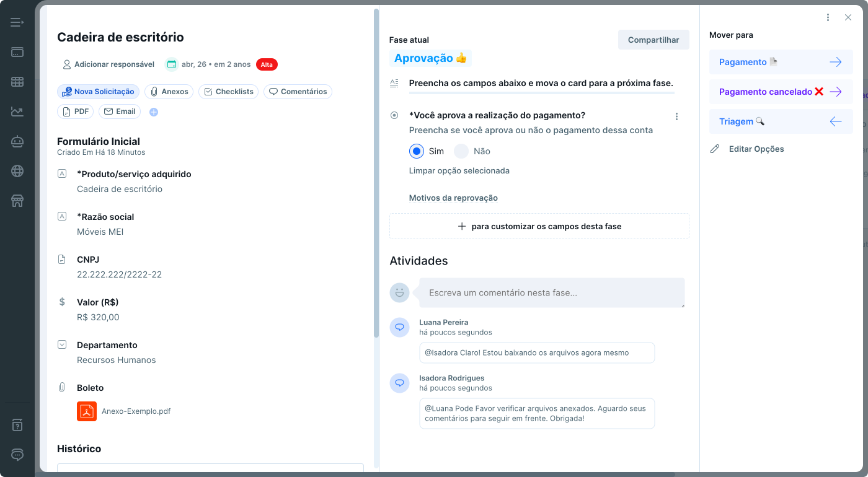
Task: Click the red "Alta" priority badge
Action: click(267, 64)
